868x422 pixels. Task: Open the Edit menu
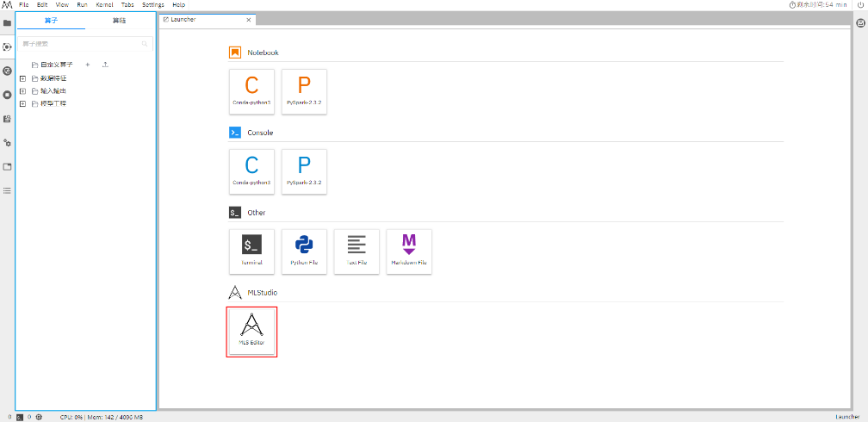point(43,4)
